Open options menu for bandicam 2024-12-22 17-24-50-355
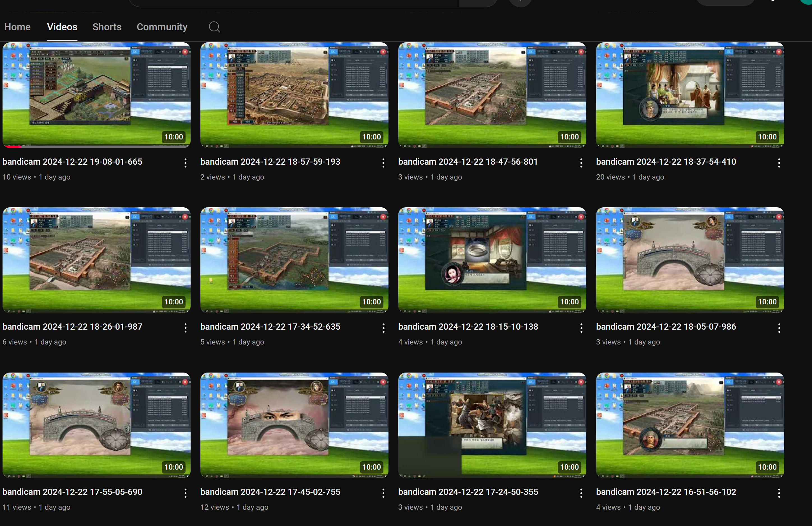812x526 pixels. (x=581, y=493)
